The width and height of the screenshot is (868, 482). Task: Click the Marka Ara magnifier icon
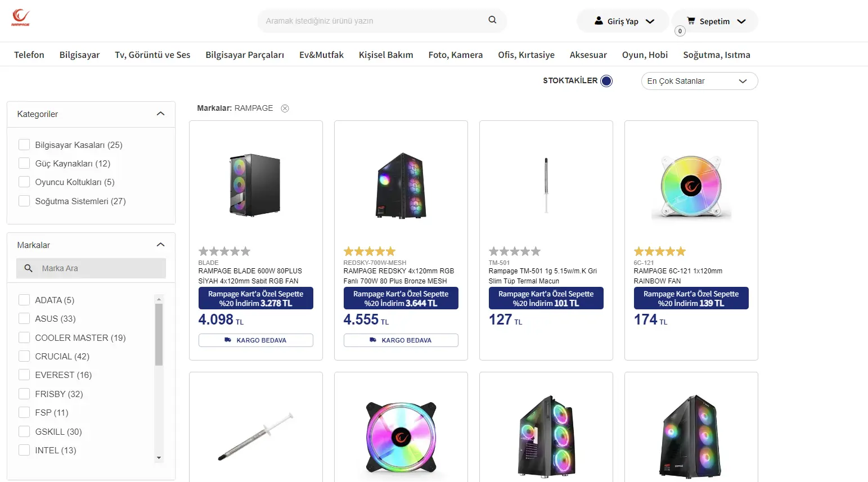tap(29, 268)
